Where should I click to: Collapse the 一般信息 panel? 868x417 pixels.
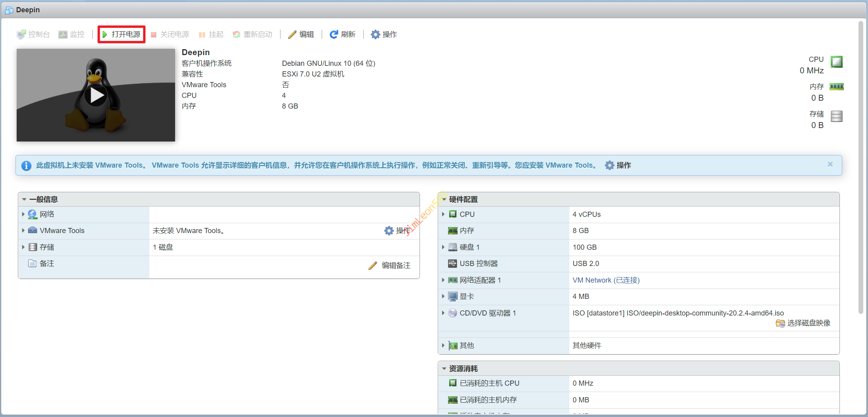[x=25, y=199]
